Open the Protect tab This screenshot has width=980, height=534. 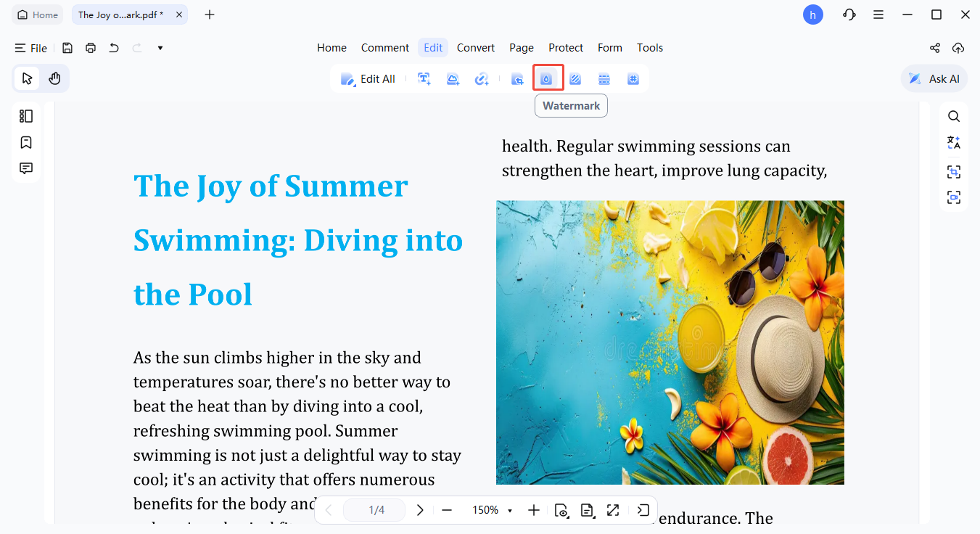click(565, 48)
